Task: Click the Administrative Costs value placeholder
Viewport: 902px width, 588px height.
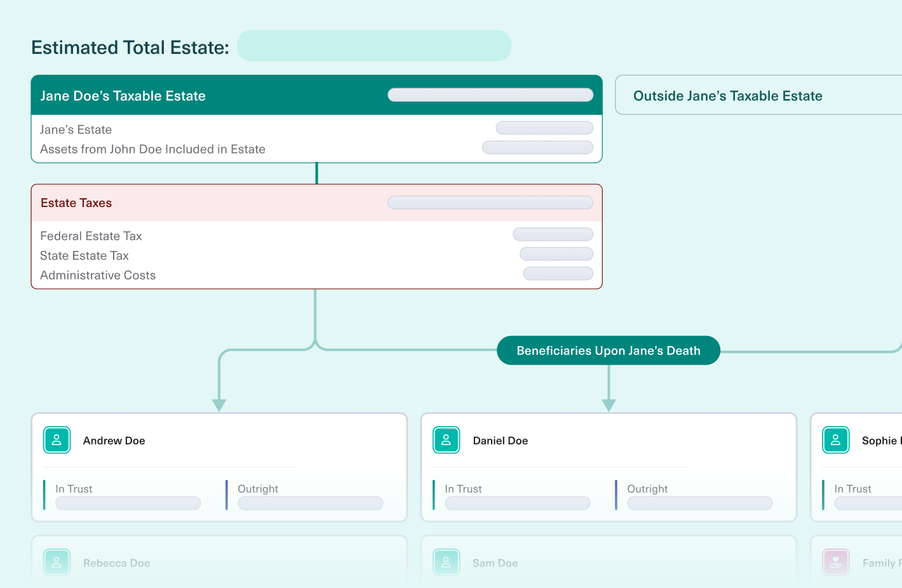Action: [x=558, y=274]
